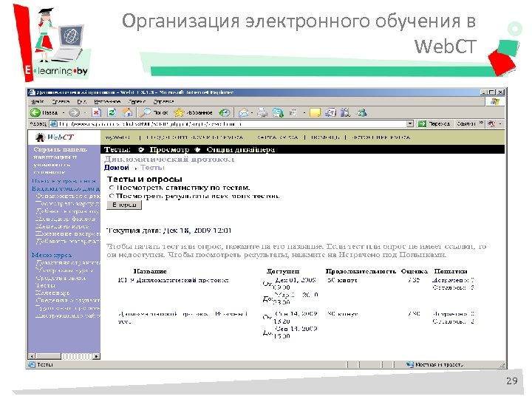This screenshot has width=532, height=399.
Task: Open the Файл menu
Action: (x=38, y=101)
